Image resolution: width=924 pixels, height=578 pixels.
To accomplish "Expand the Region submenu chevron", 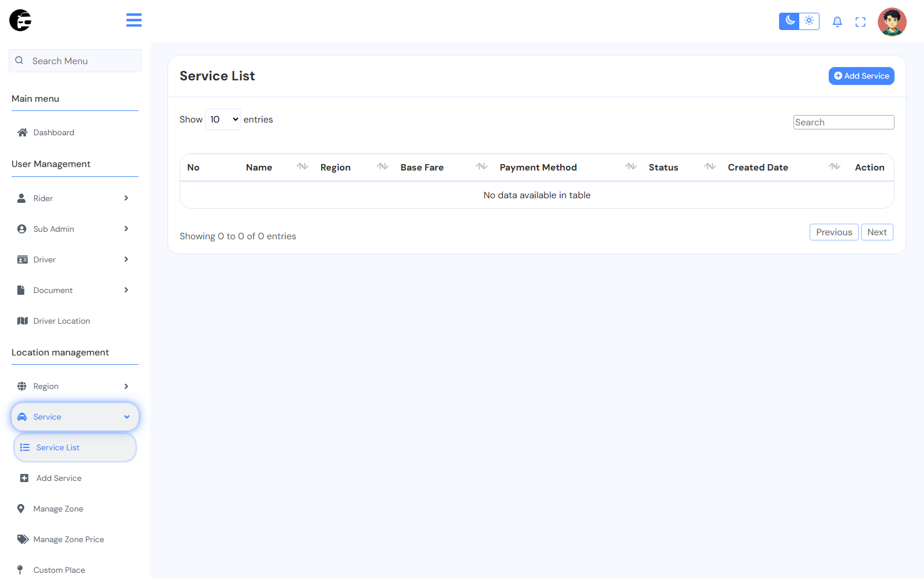I will coord(126,386).
